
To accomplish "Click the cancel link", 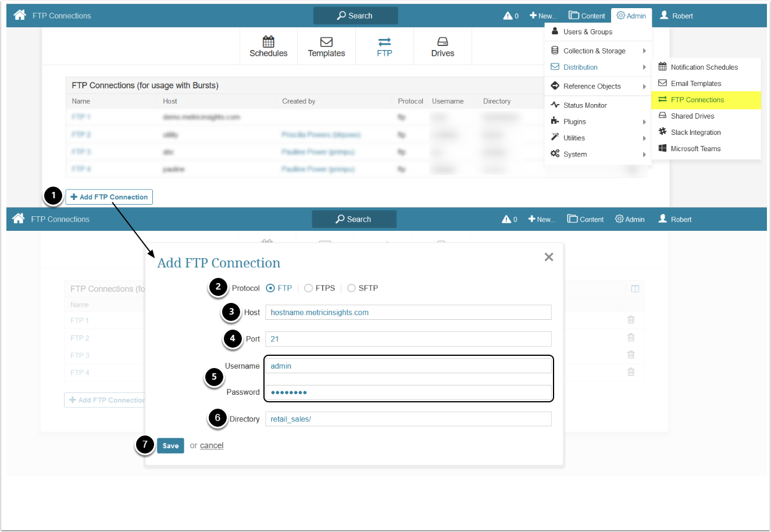I will point(212,446).
